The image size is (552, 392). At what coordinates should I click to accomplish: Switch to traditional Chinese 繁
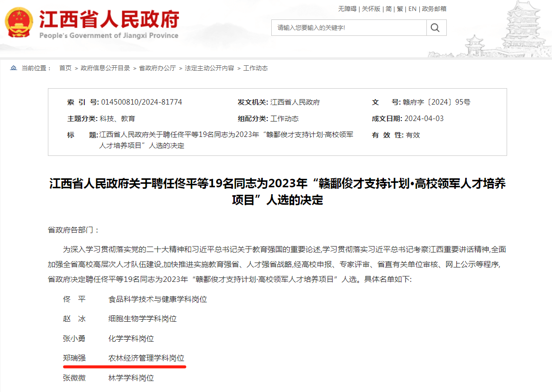pyautogui.click(x=400, y=9)
